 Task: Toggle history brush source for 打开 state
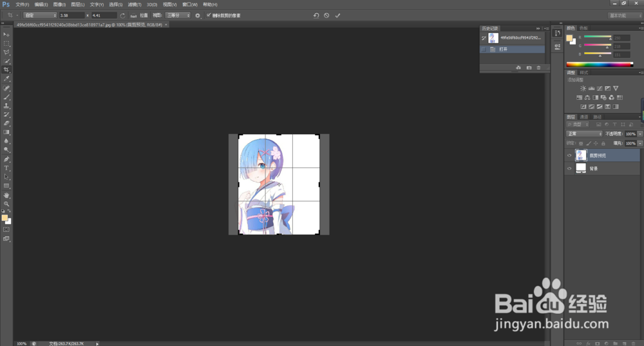click(x=484, y=50)
